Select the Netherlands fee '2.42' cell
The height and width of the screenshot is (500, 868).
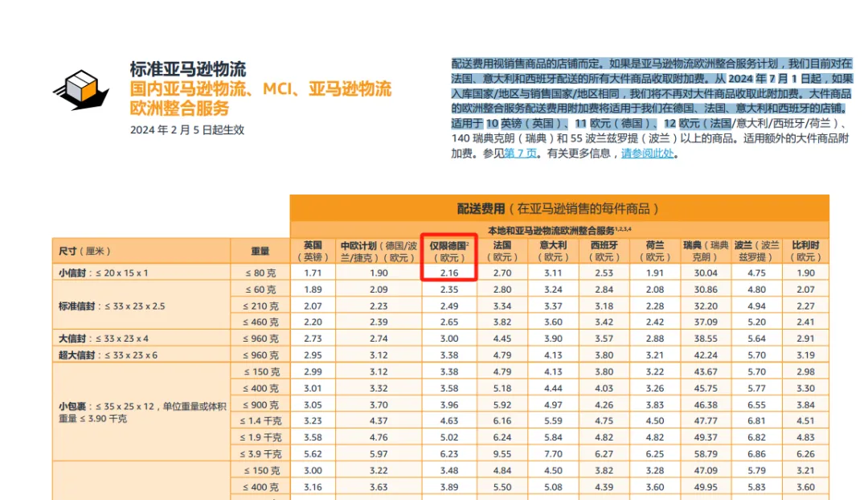(x=655, y=322)
